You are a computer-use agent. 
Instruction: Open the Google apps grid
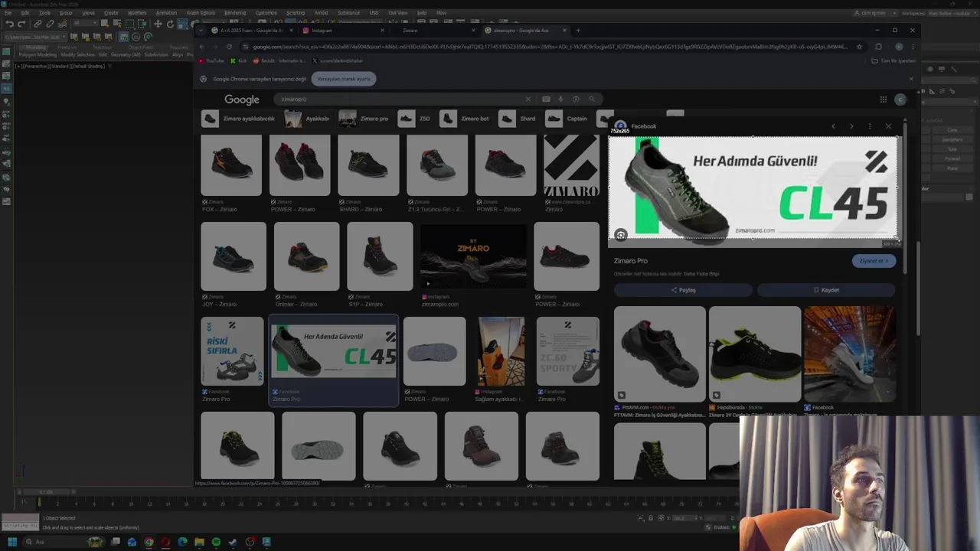click(x=883, y=99)
